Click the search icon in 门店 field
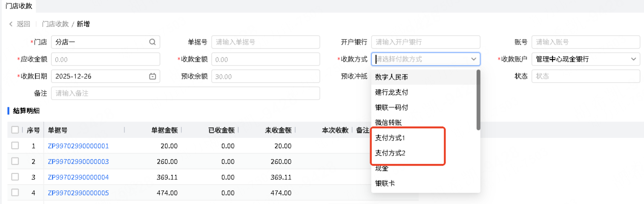Screen dimensions: 644x204 click(152, 42)
